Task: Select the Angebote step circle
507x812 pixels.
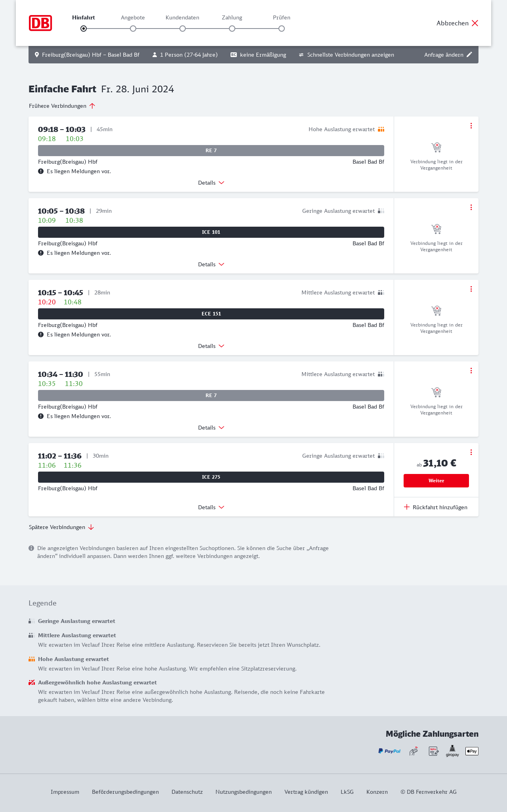Action: pos(133,29)
